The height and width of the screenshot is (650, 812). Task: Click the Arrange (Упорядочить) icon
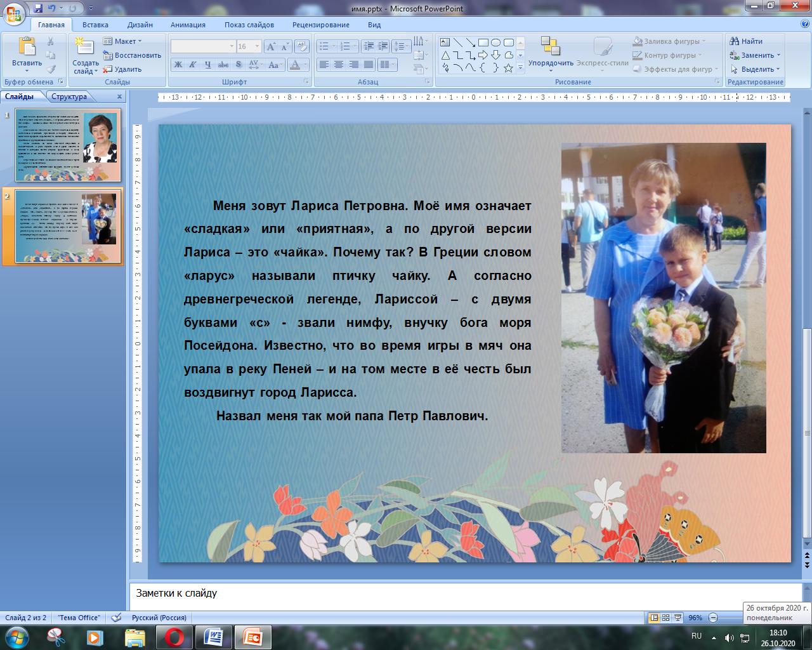pos(550,48)
